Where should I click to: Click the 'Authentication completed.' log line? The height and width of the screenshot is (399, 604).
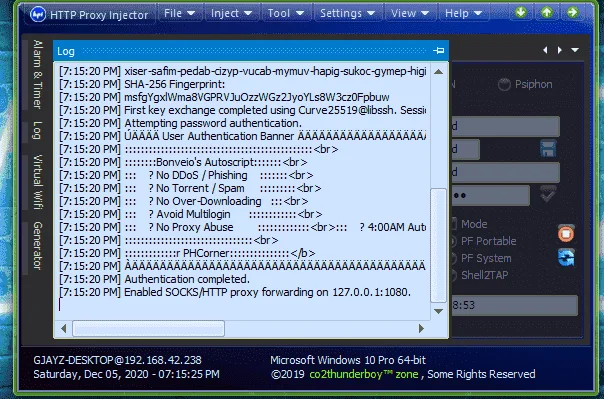154,279
